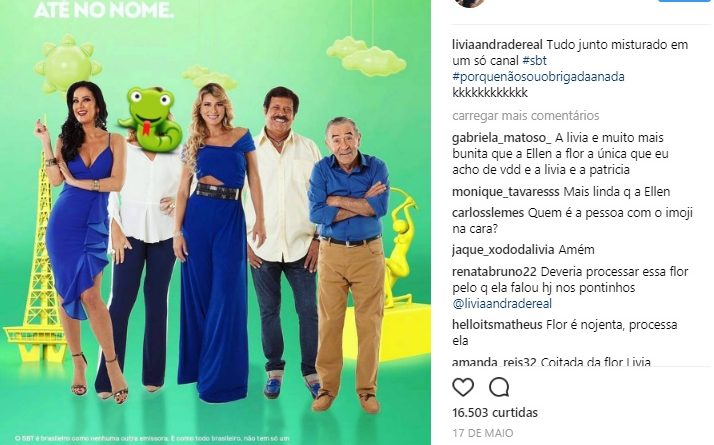Open the comment speech bubble icon

pos(499,388)
